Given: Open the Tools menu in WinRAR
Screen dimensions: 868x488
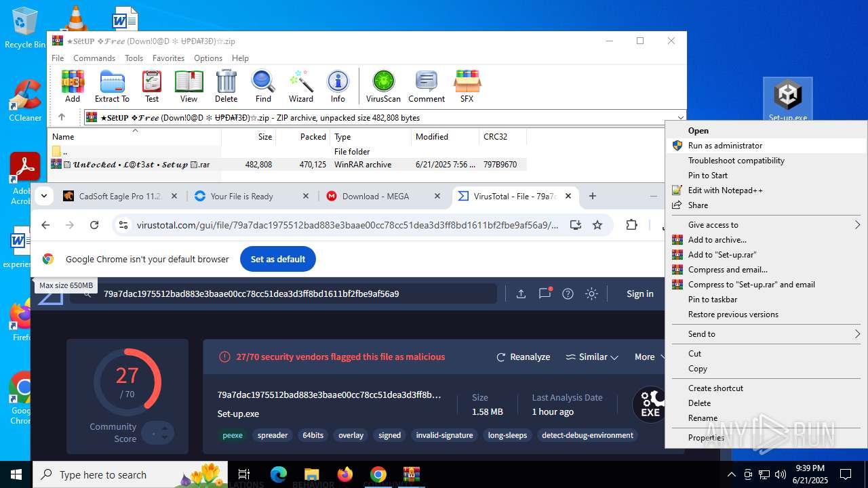Looking at the screenshot, I should click(134, 58).
